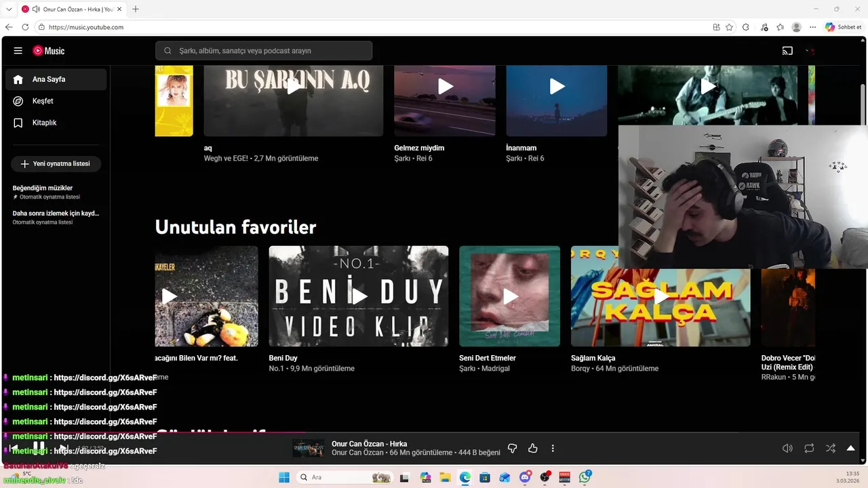This screenshot has height=488, width=868.
Task: Open the Madrigal artist link
Action: (x=496, y=369)
